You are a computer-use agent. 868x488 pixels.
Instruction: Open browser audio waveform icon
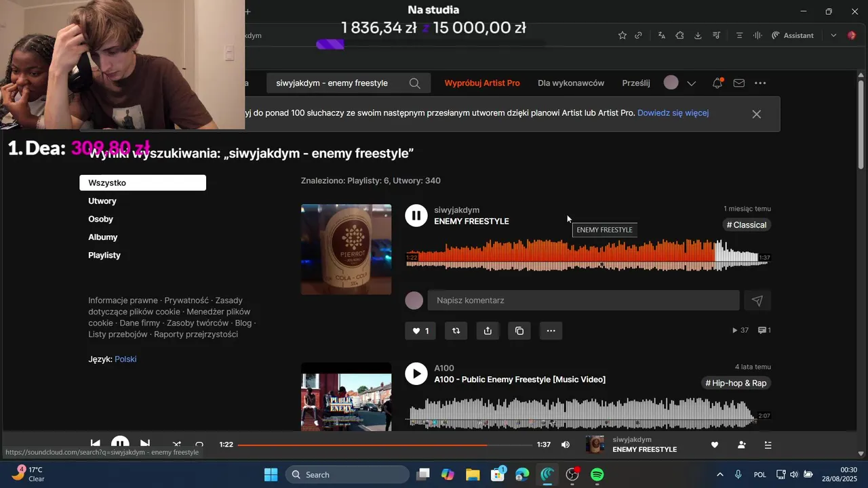pos(757,35)
